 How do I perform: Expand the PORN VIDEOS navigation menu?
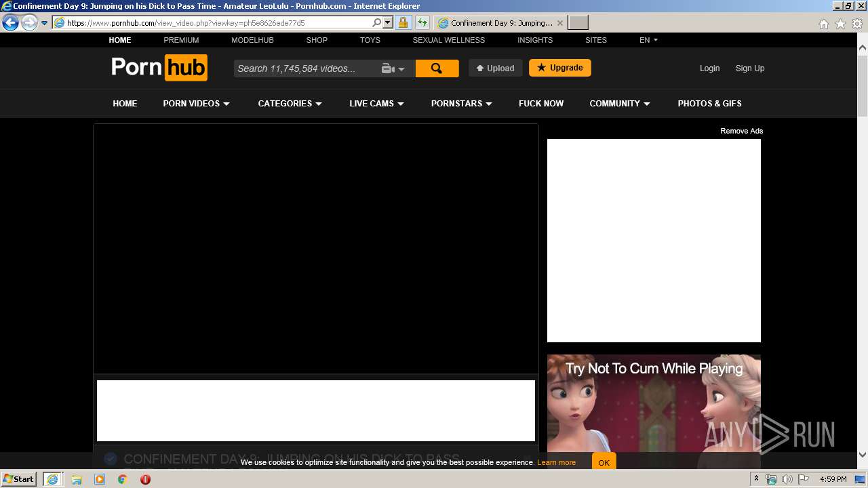point(196,104)
